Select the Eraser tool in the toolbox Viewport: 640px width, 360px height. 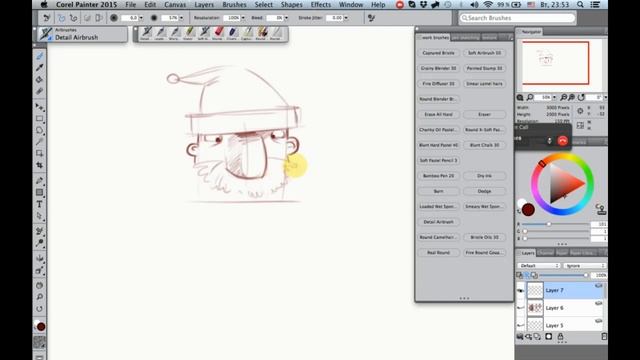40,91
